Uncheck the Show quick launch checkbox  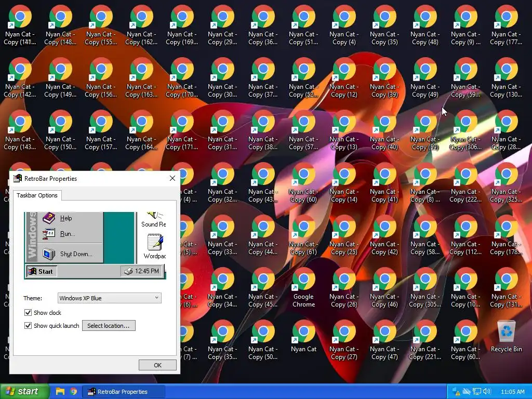(x=28, y=325)
